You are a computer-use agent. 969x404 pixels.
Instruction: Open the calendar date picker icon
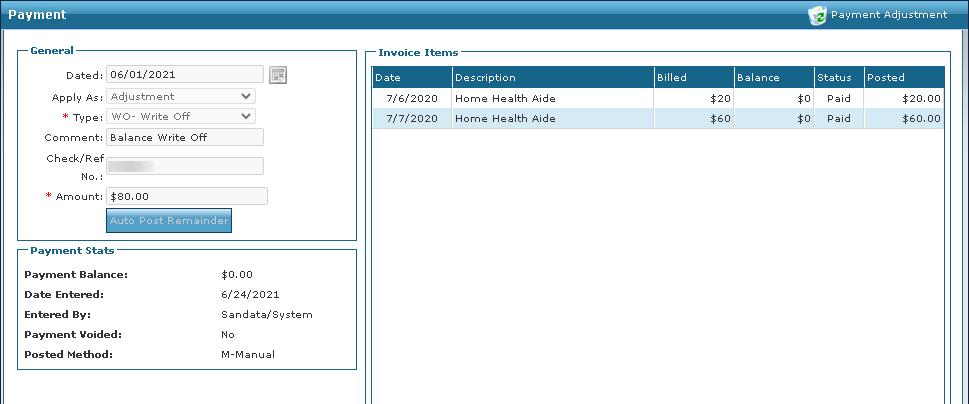[x=278, y=75]
